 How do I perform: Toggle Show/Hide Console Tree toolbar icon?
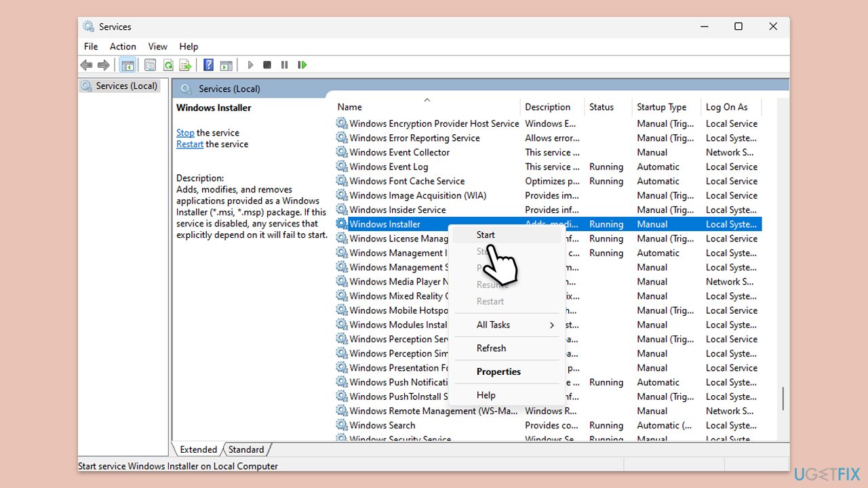pyautogui.click(x=127, y=65)
